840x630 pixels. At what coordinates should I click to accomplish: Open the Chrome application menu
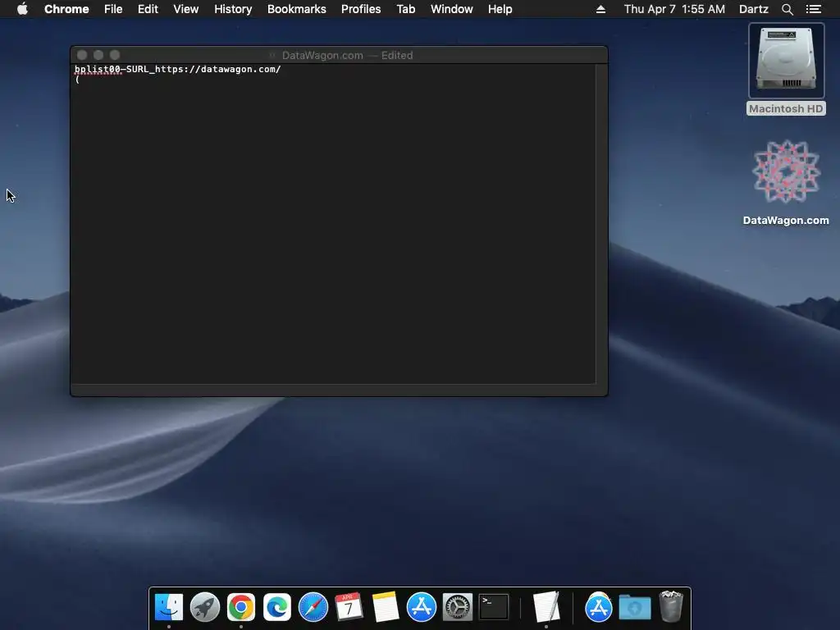coord(66,9)
